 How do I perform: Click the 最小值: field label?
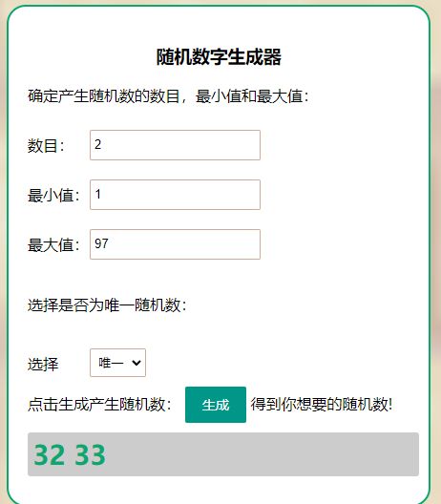coord(53,195)
